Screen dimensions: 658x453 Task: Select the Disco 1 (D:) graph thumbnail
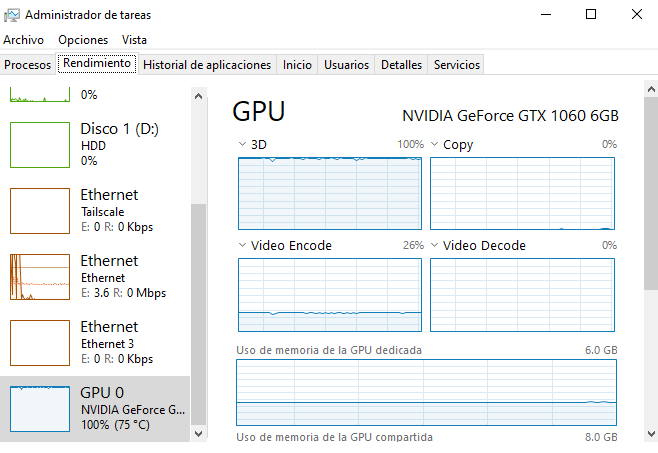coord(39,145)
